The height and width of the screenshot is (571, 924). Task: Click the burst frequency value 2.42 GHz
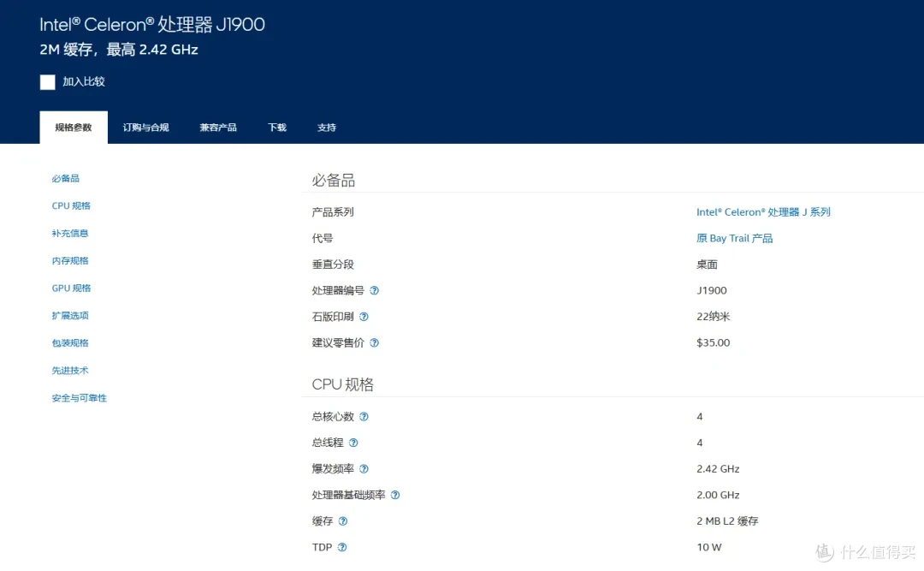[x=718, y=469]
